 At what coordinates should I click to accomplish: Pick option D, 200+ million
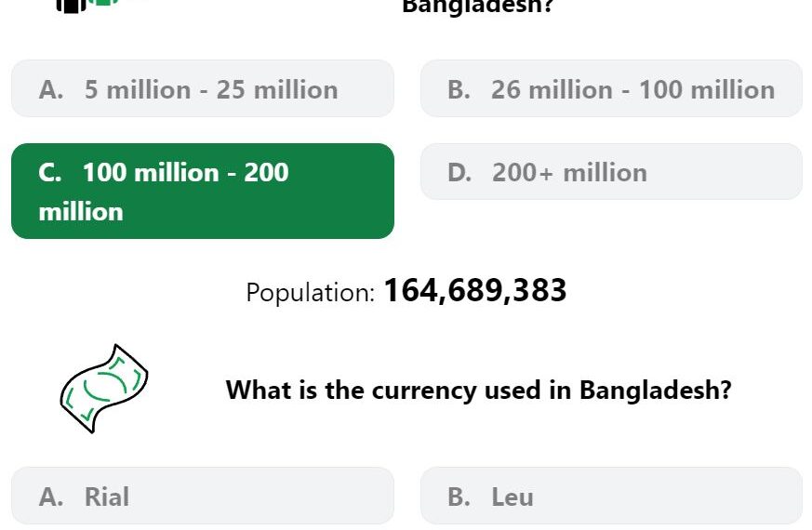point(612,172)
